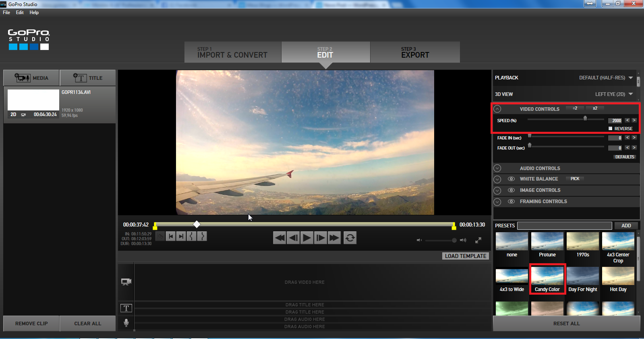Enter fullscreen preview mode
This screenshot has width=644, height=339.
[x=478, y=240]
